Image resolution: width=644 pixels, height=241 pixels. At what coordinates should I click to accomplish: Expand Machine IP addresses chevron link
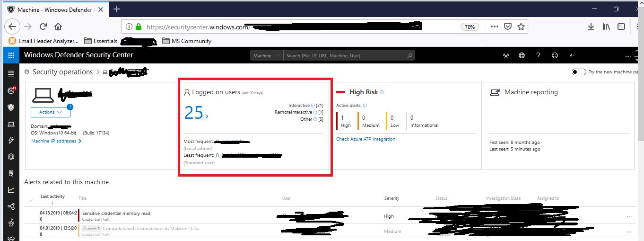(56, 141)
